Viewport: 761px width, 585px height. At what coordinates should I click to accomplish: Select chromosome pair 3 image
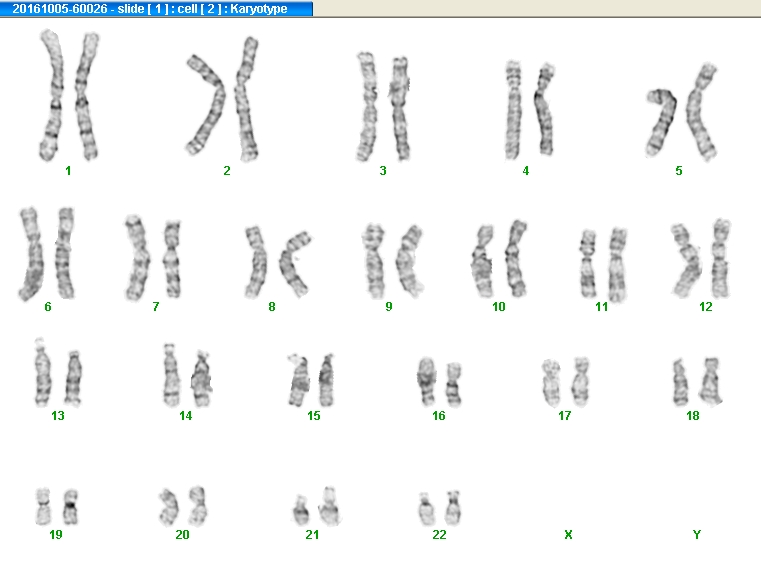[x=383, y=106]
